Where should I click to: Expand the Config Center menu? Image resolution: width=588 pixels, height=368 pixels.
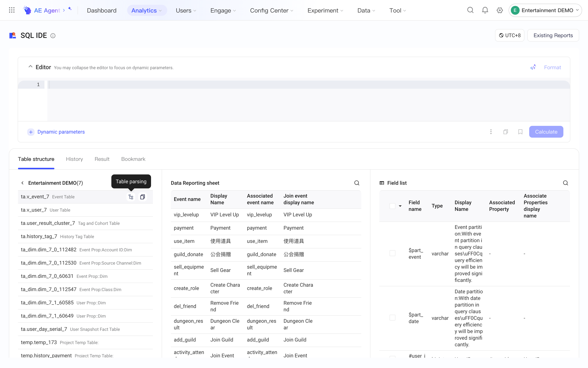[272, 10]
